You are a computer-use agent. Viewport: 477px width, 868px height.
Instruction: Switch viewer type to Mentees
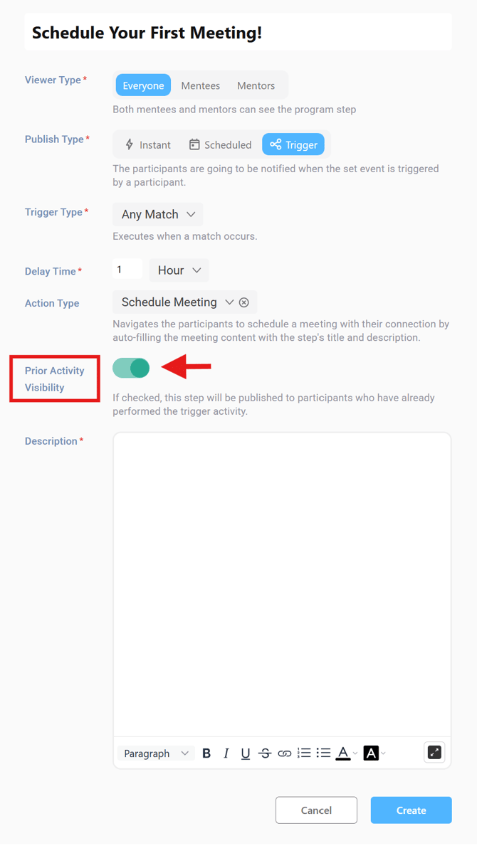point(200,85)
